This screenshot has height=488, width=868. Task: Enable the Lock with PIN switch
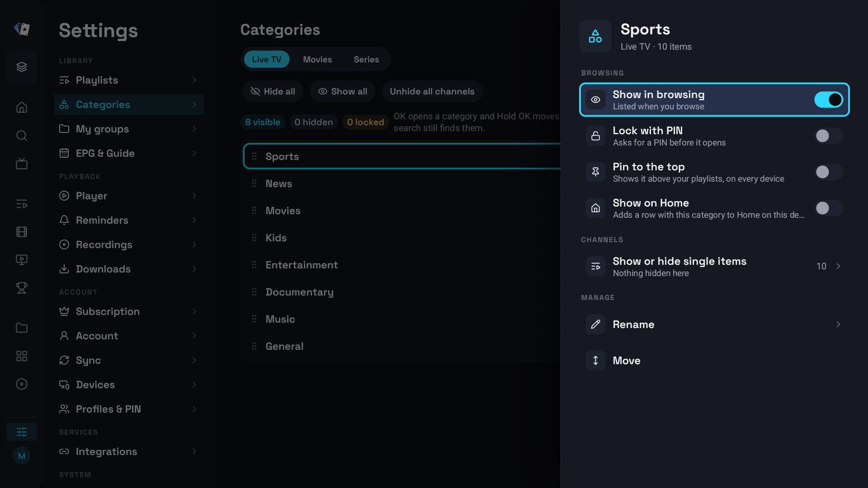[828, 136]
